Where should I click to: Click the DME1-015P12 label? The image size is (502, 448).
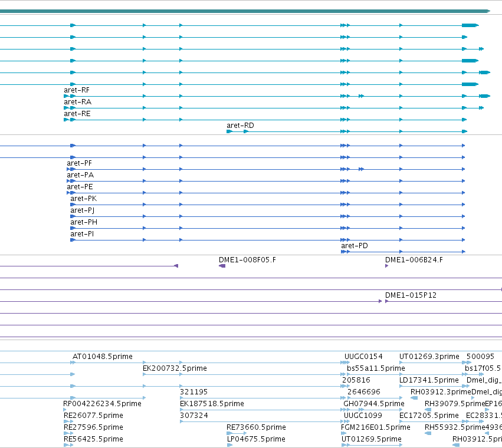click(411, 295)
